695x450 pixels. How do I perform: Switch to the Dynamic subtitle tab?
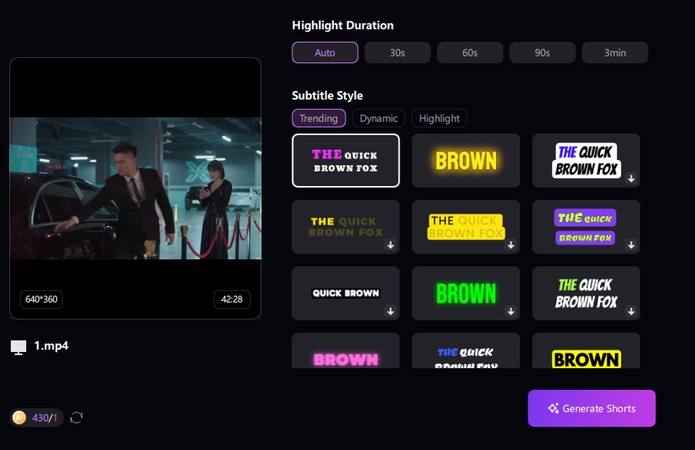379,118
